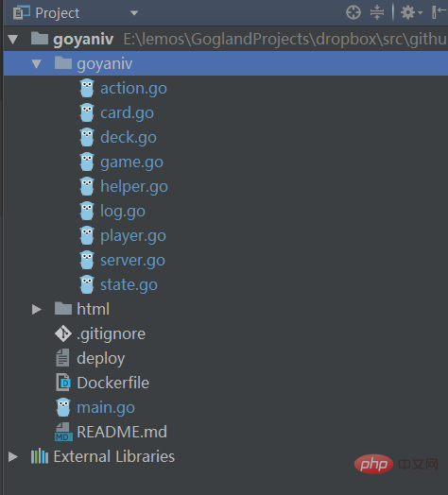This screenshot has height=495, width=448.
Task: Click the Project panel title
Action: [58, 13]
